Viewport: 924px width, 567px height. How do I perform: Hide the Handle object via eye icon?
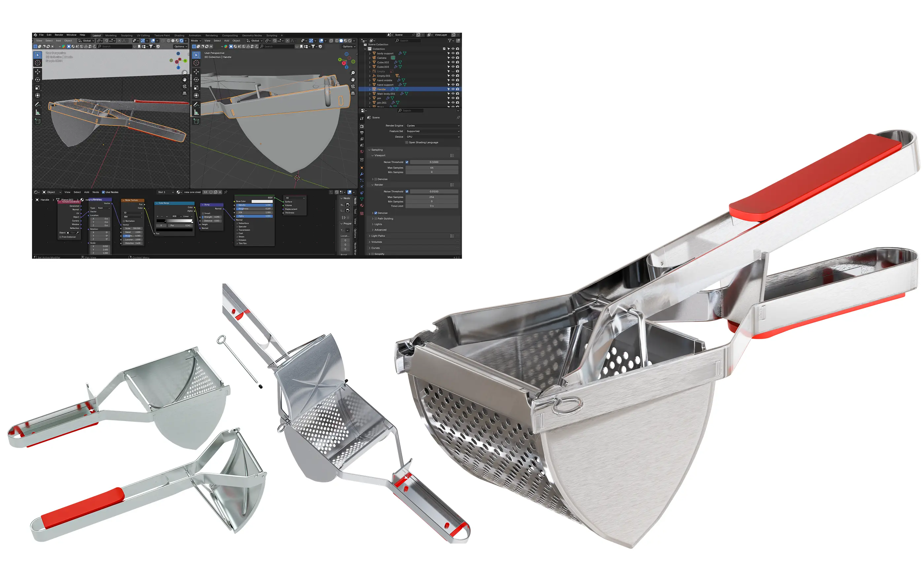coord(453,89)
